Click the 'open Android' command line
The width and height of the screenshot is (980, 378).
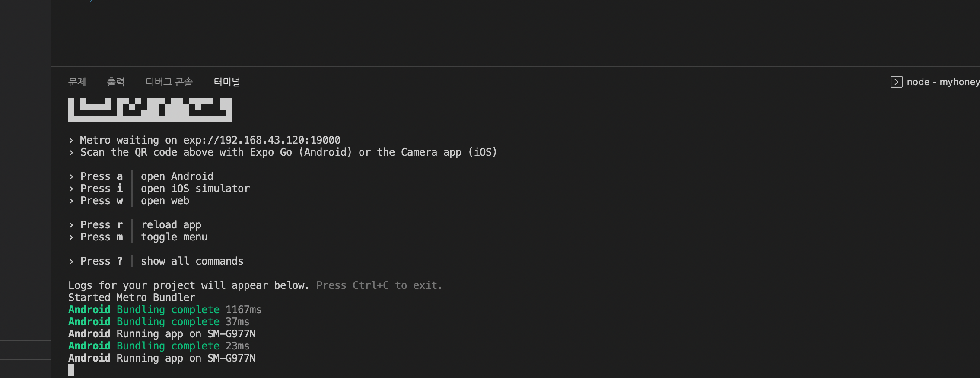tap(177, 176)
